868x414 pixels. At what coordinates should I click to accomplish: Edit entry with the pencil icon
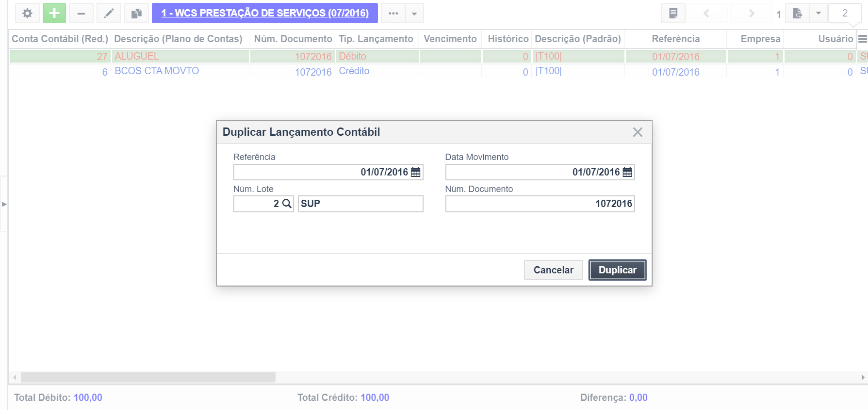pyautogui.click(x=109, y=13)
